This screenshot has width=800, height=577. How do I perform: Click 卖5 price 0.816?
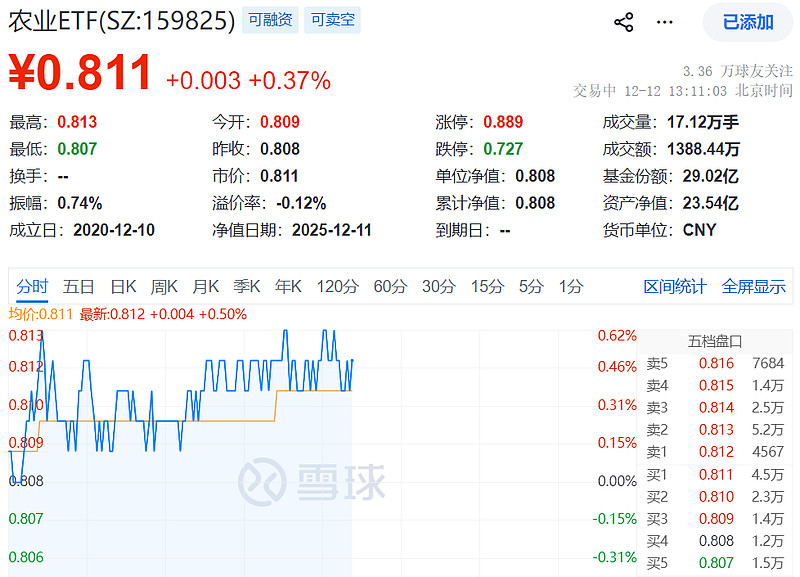716,363
